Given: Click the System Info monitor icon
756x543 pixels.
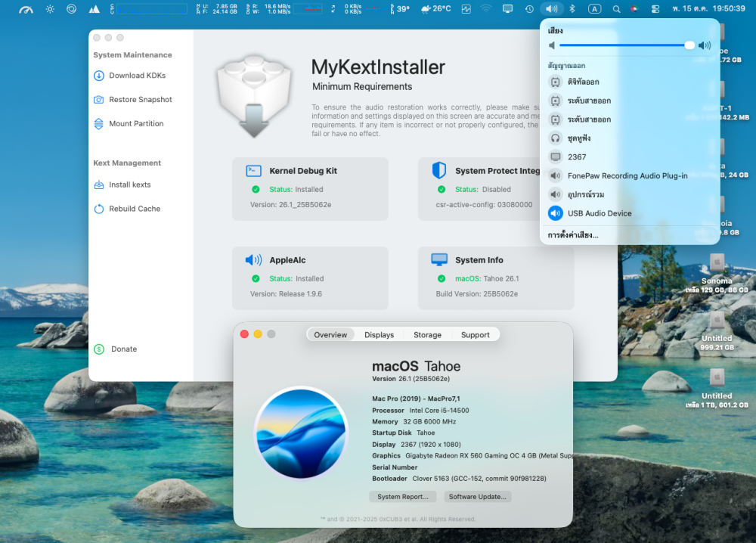Looking at the screenshot, I should [x=439, y=259].
